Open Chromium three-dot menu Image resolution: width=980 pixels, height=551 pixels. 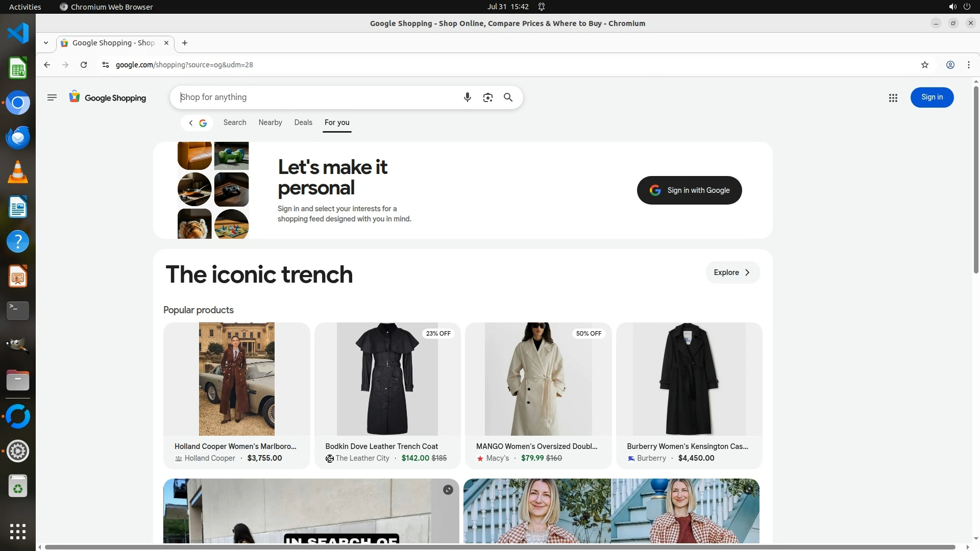click(x=968, y=65)
